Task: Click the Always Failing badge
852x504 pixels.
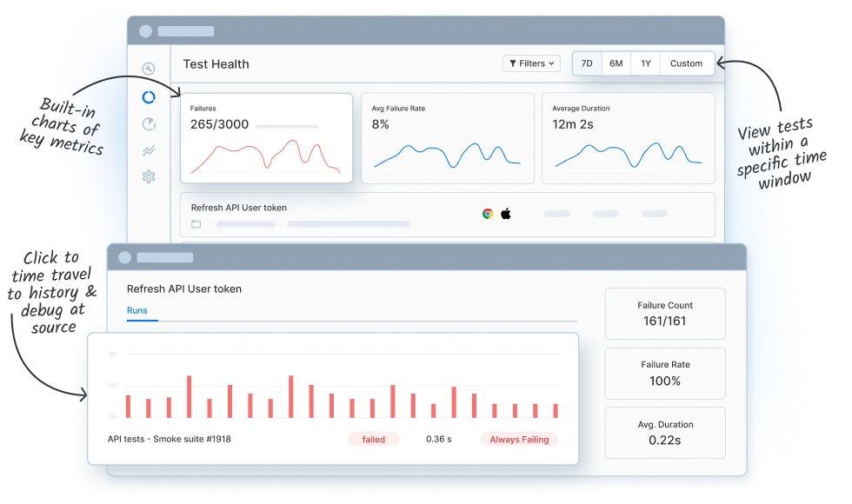Action: click(519, 440)
